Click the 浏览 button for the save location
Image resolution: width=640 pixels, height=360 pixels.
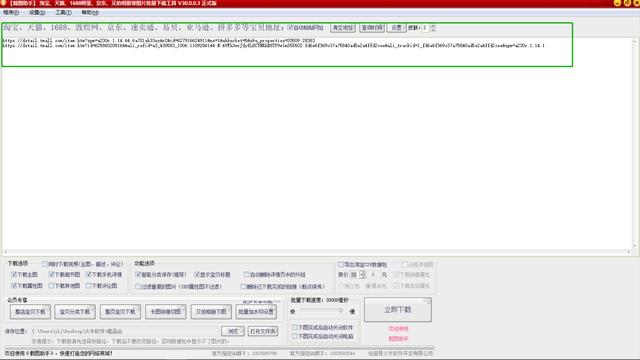(x=233, y=331)
